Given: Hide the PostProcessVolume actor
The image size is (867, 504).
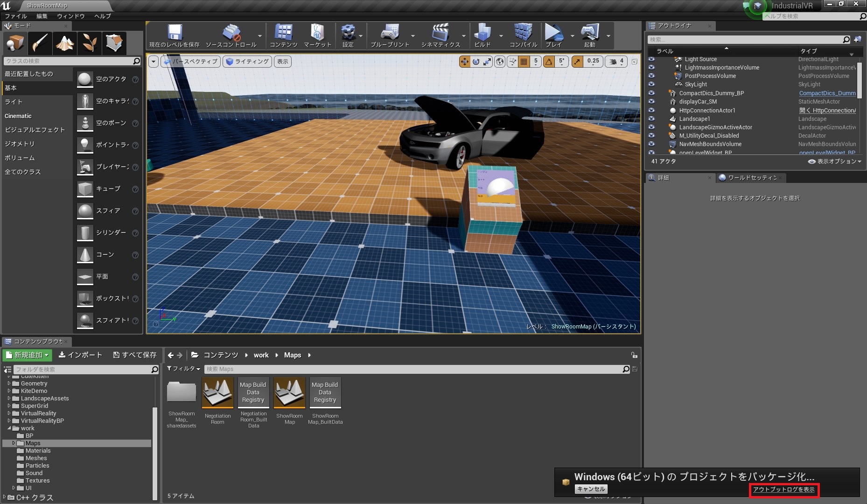Looking at the screenshot, I should point(651,76).
